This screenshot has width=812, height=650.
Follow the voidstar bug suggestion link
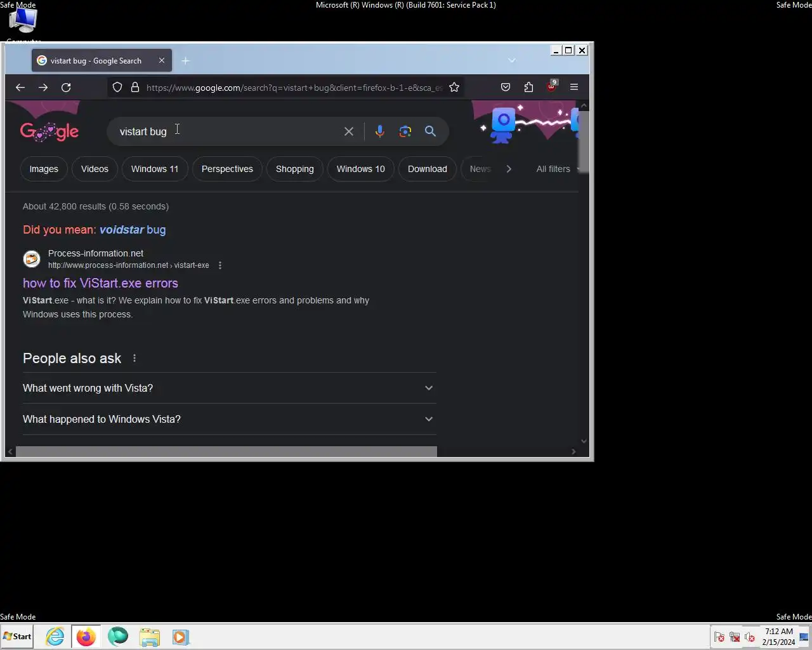(133, 230)
